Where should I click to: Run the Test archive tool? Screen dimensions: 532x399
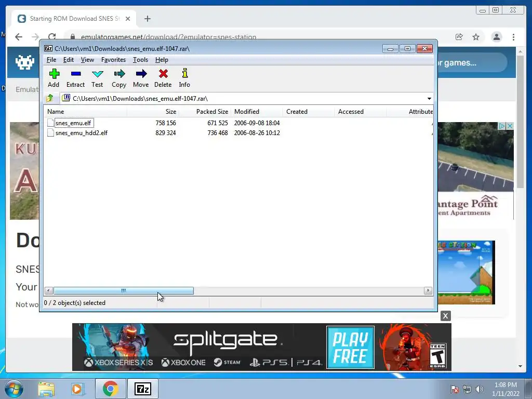(x=97, y=78)
